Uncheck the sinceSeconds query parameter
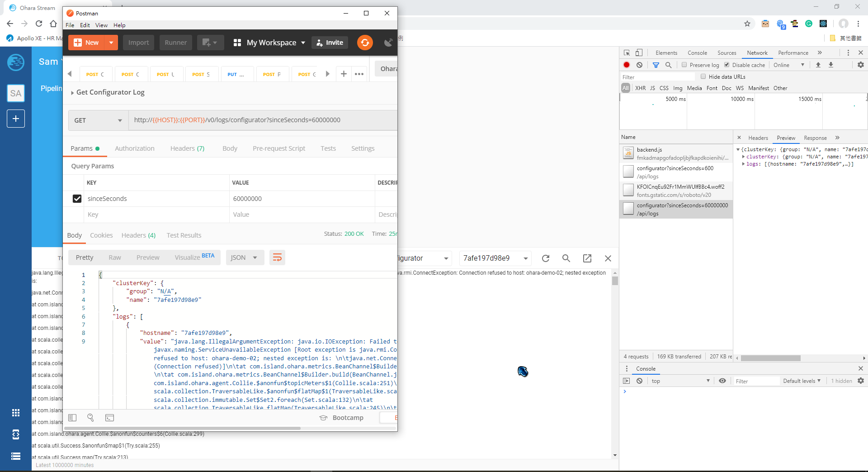Image resolution: width=868 pixels, height=472 pixels. pos(77,199)
